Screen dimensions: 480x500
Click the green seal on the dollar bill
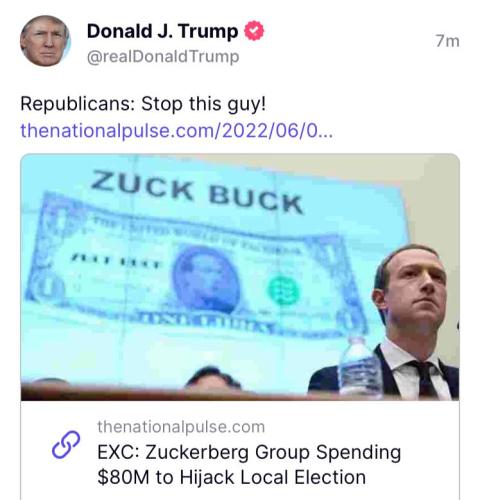(x=284, y=291)
